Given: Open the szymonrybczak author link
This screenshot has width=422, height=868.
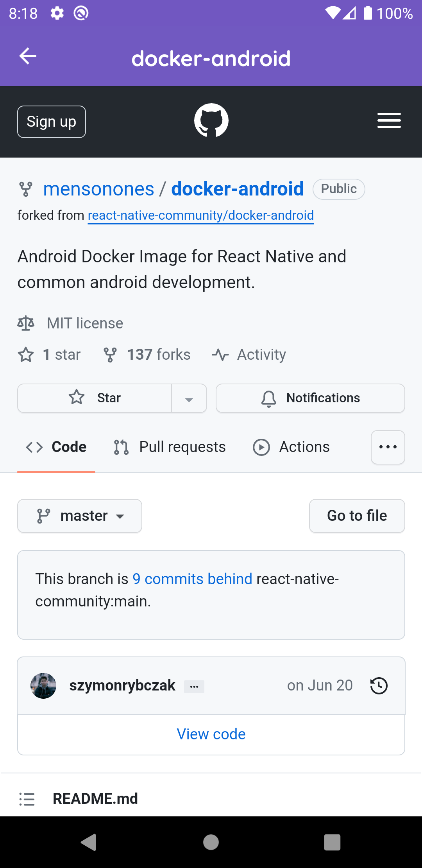Looking at the screenshot, I should coord(122,685).
